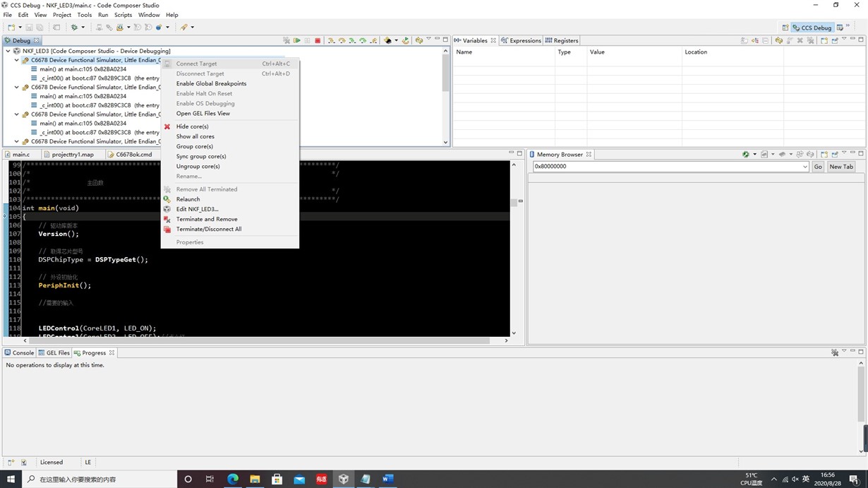Open Windows Start menu
The image size is (868, 488).
pyautogui.click(x=11, y=479)
